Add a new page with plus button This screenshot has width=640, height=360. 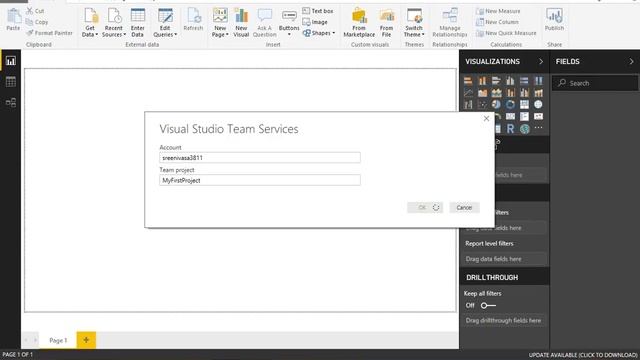coord(86,340)
